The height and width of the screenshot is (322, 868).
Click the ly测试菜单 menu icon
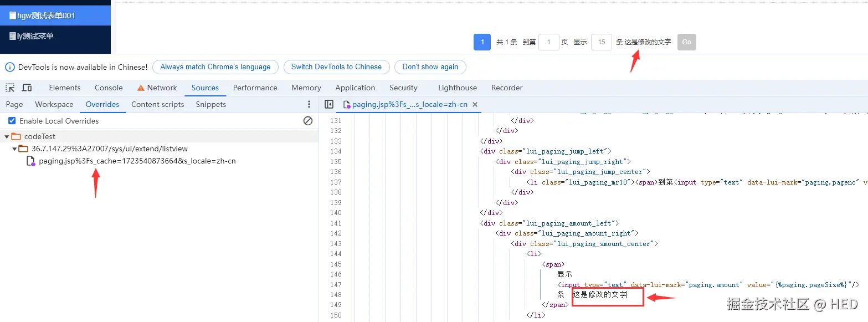13,37
